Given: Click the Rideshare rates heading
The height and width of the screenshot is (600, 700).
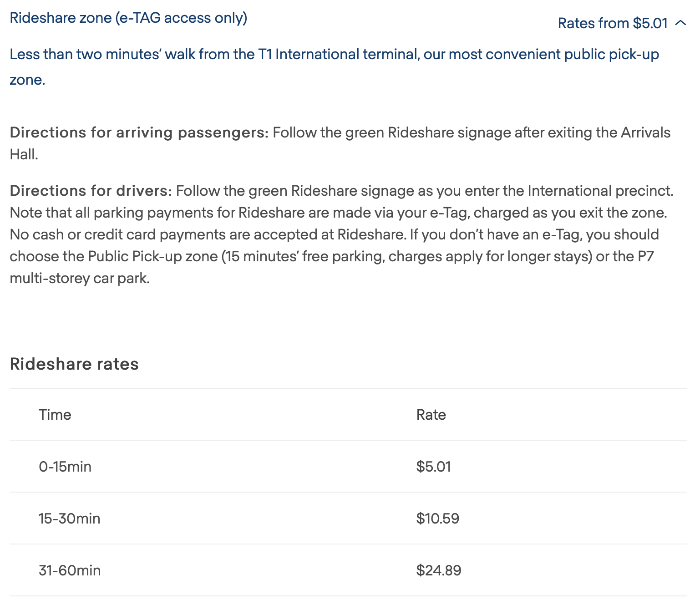Looking at the screenshot, I should pos(74,364).
